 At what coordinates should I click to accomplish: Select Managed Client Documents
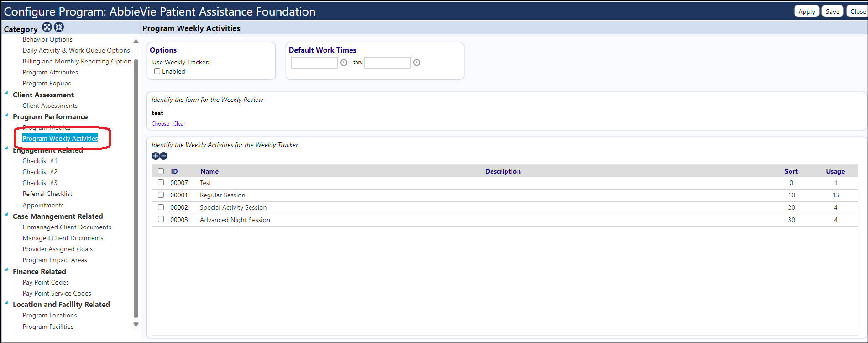(63, 238)
